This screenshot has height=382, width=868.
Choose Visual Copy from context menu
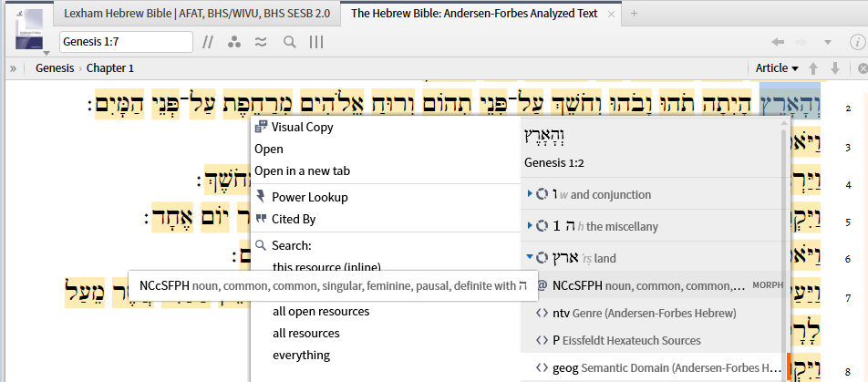pyautogui.click(x=303, y=128)
